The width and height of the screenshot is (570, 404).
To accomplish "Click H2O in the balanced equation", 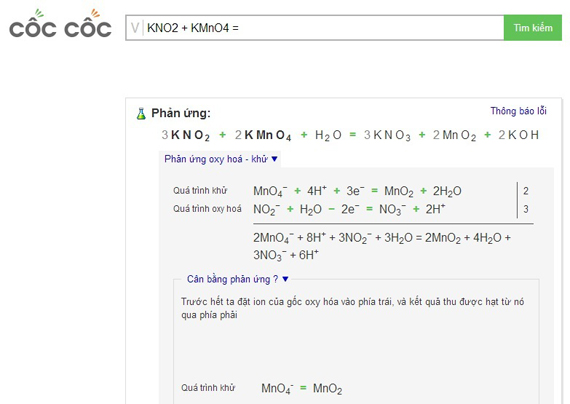I will 328,135.
